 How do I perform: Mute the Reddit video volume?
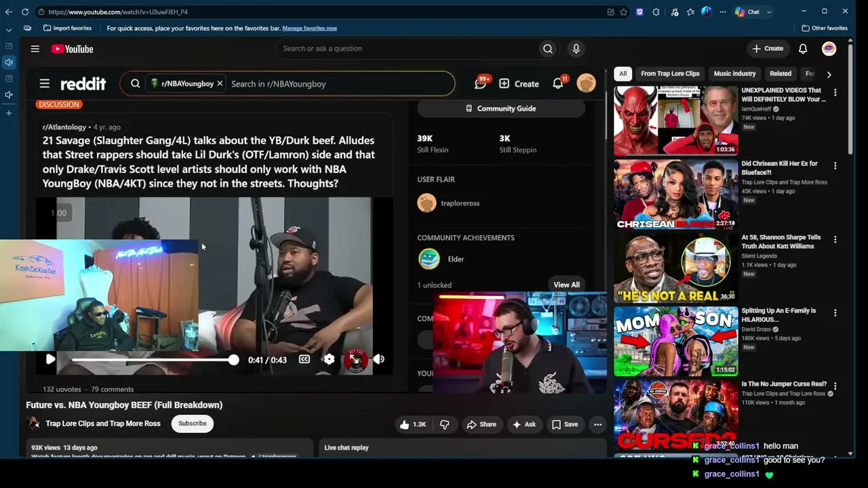[x=379, y=360]
